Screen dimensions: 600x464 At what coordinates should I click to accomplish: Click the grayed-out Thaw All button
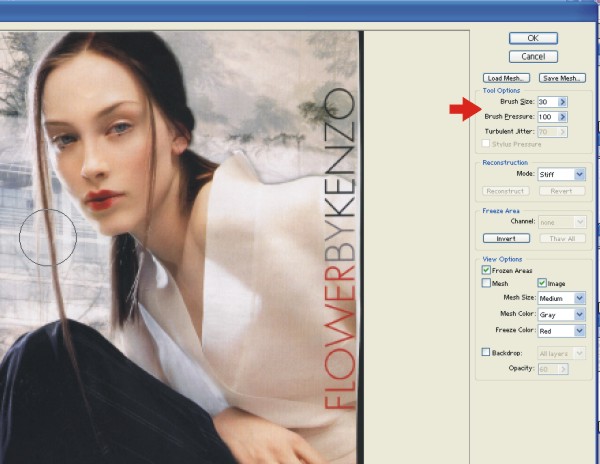pyautogui.click(x=562, y=238)
